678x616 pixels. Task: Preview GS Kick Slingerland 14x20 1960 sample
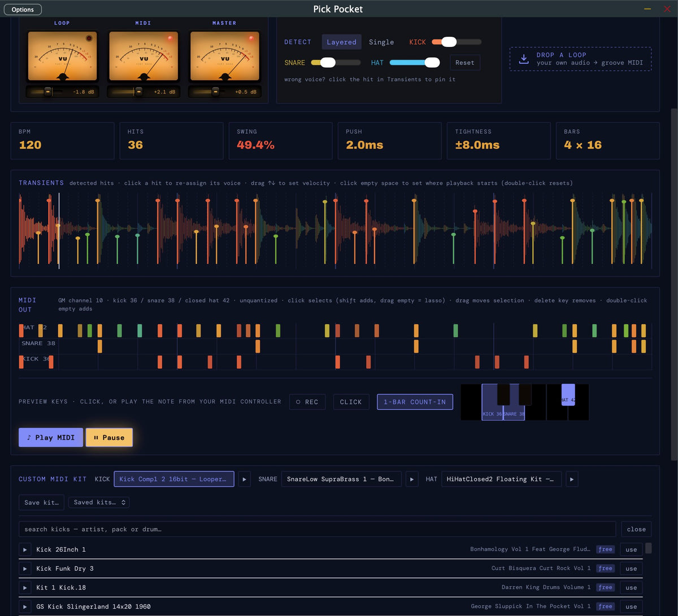point(25,606)
